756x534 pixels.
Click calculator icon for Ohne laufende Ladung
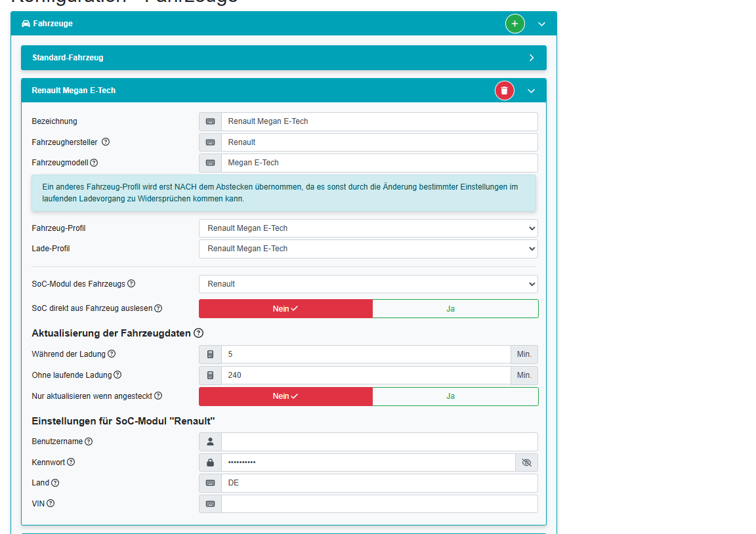click(210, 375)
